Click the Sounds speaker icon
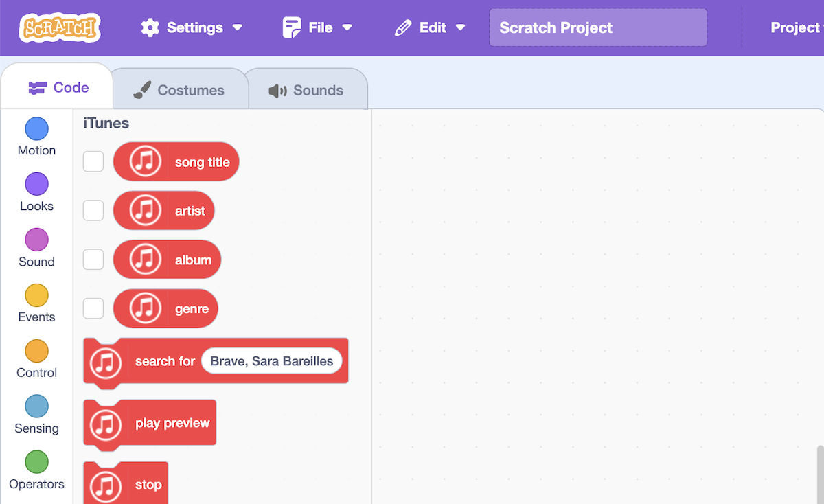 coord(277,91)
